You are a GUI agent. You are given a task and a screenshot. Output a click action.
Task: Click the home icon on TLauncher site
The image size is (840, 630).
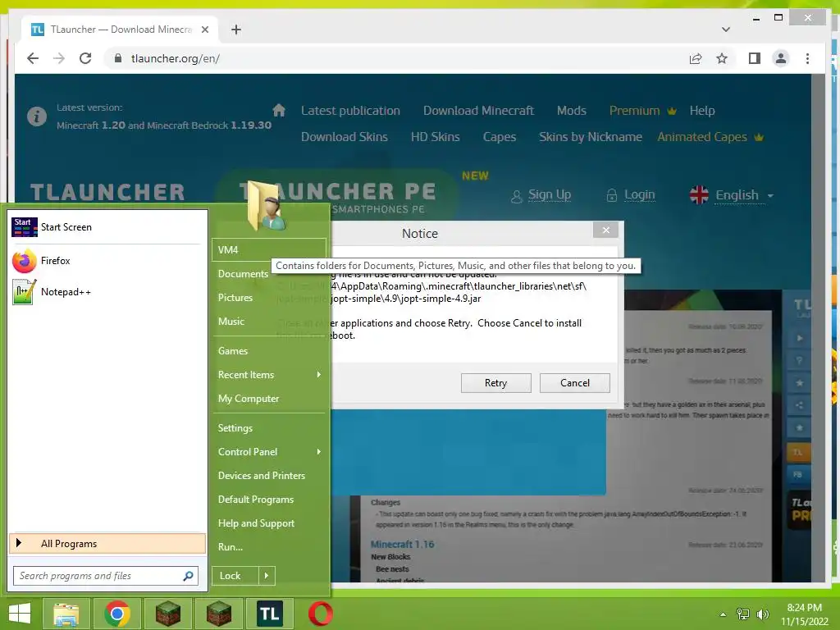[279, 110]
